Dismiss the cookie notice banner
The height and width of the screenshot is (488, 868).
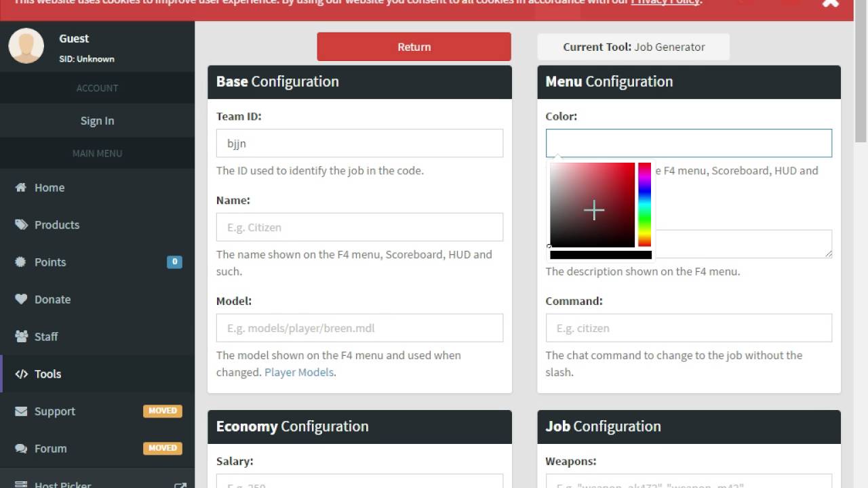pyautogui.click(x=830, y=3)
